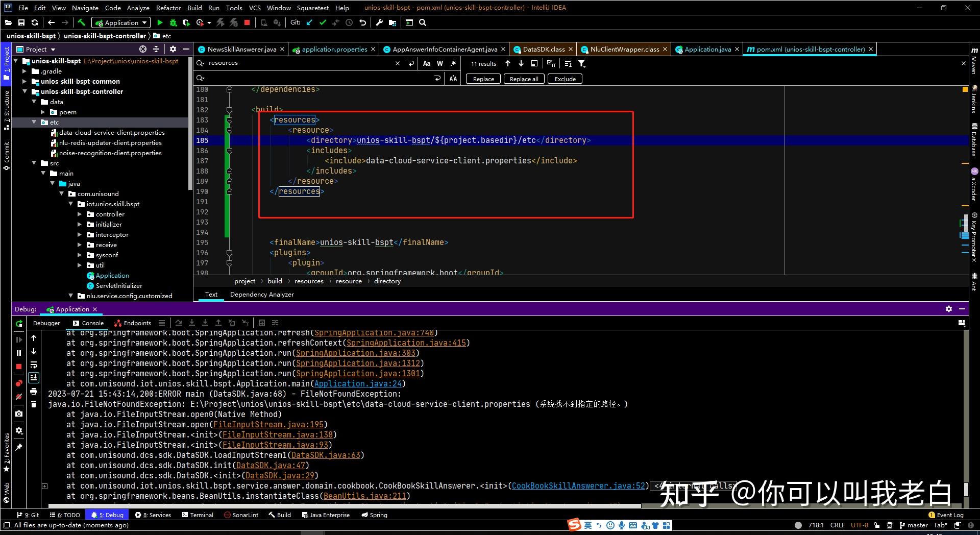Click the Replace button
The height and width of the screenshot is (535, 980).
click(483, 79)
